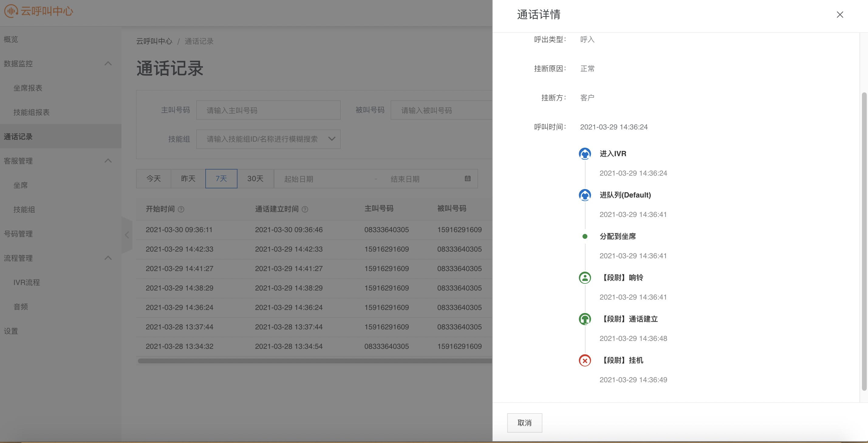Collapse the 数据监控 menu section
The width and height of the screenshot is (868, 443).
tap(108, 64)
